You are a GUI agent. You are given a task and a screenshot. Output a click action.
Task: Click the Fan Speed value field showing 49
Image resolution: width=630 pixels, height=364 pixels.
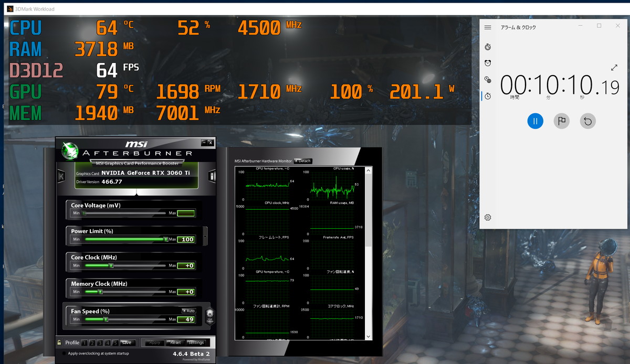186,319
